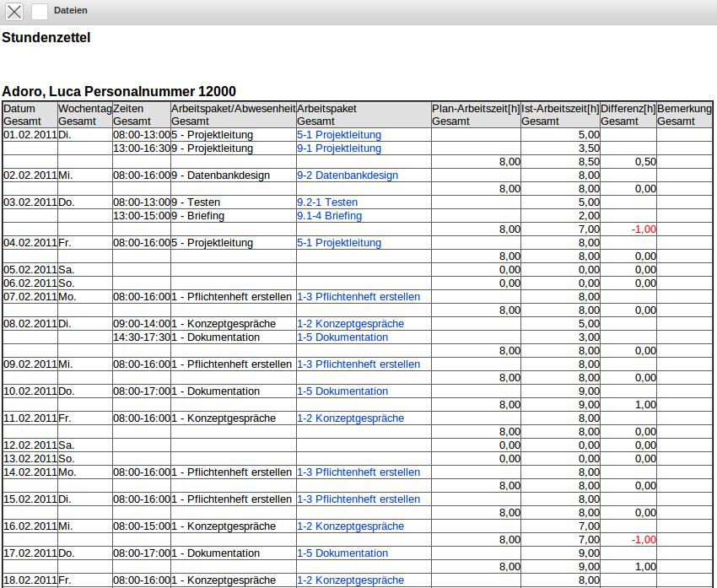The width and height of the screenshot is (717, 588).
Task: Click the blank square icon beside Dateien
Action: pos(40,11)
